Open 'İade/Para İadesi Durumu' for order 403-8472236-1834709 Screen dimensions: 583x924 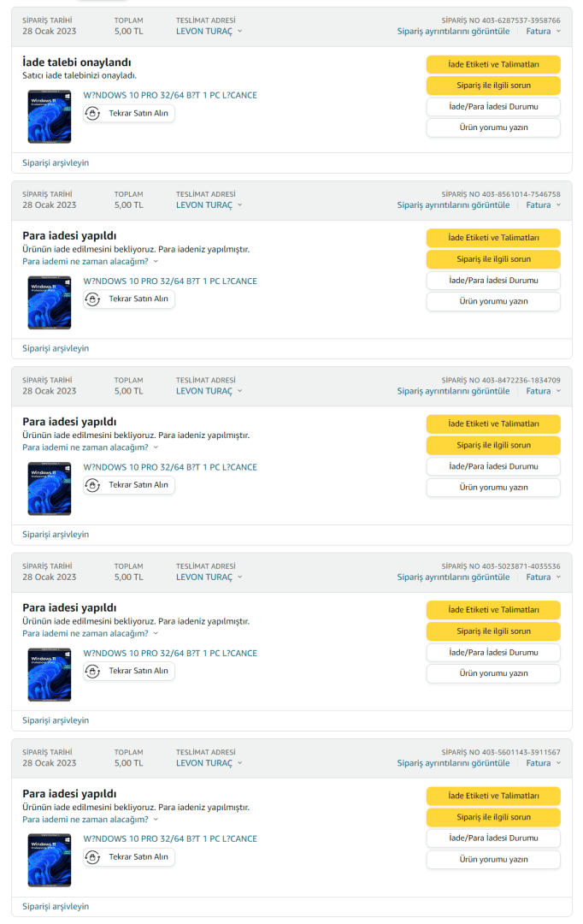pos(493,466)
